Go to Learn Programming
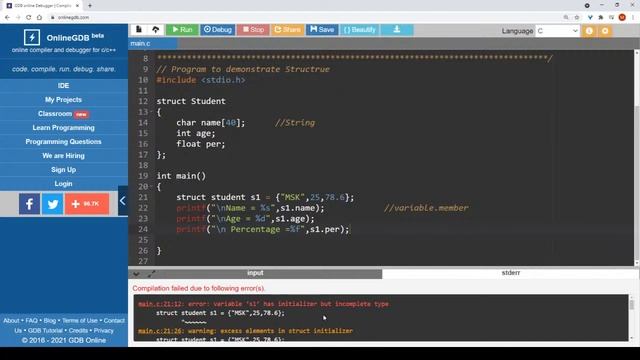The image size is (640, 360). [63, 128]
